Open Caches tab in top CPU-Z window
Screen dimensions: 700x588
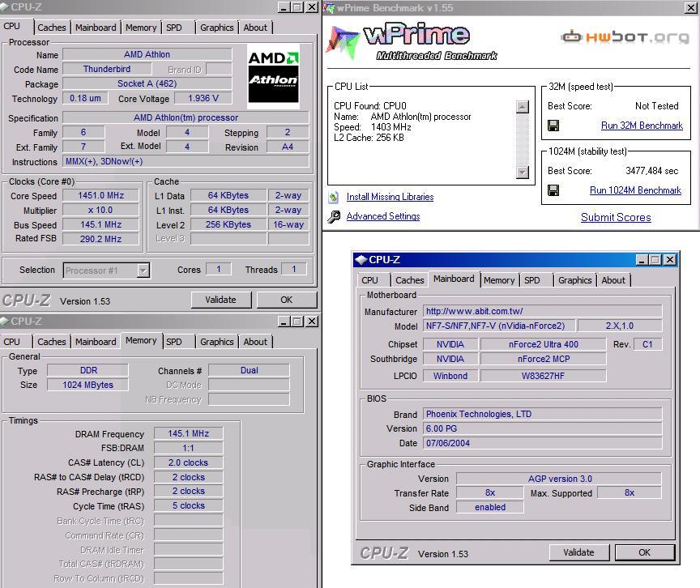(x=52, y=28)
